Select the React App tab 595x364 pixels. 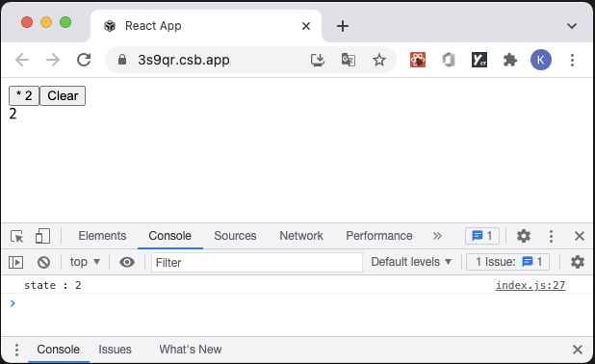pyautogui.click(x=206, y=26)
